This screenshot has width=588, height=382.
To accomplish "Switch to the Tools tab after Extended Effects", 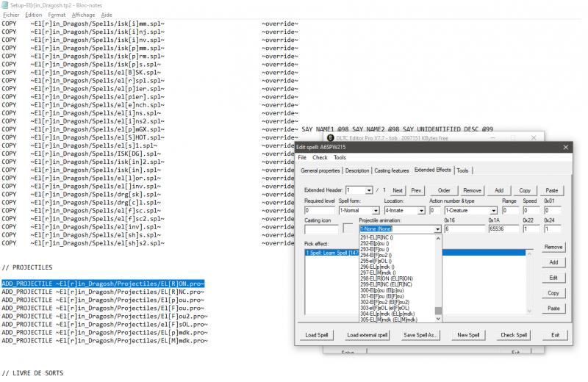I will coord(462,170).
